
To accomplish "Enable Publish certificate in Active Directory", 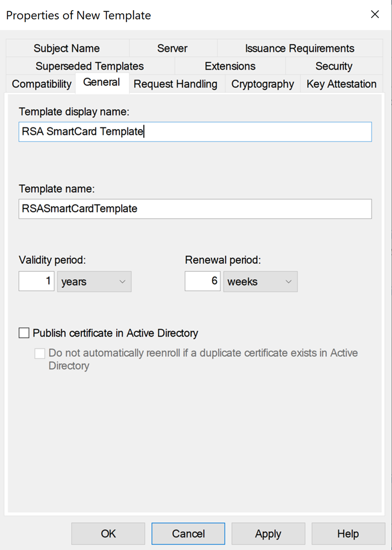I will [24, 333].
